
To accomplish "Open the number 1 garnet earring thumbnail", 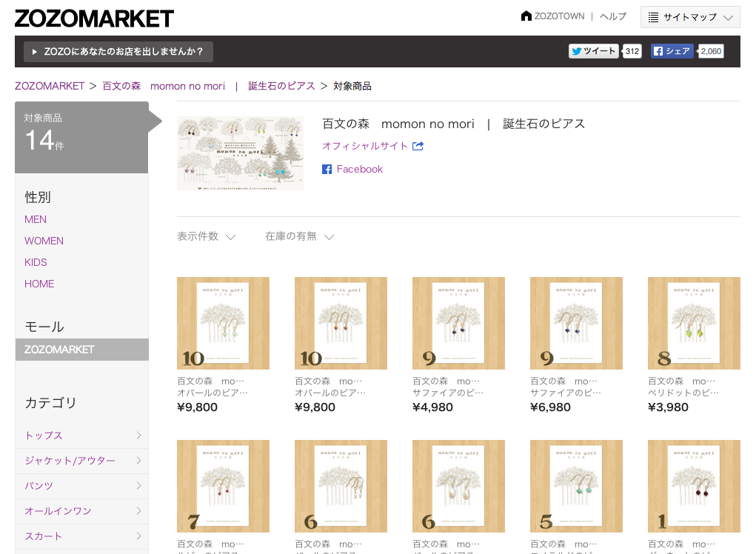I will click(694, 486).
